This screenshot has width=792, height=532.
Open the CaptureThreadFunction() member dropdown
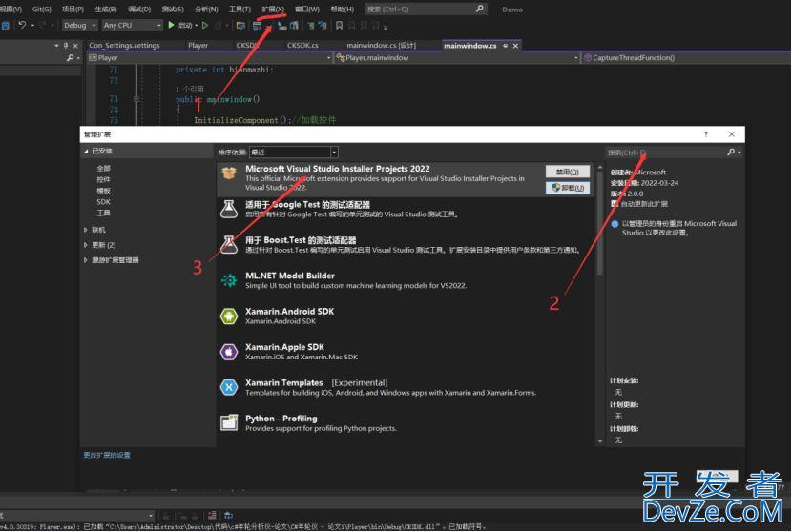(687, 58)
